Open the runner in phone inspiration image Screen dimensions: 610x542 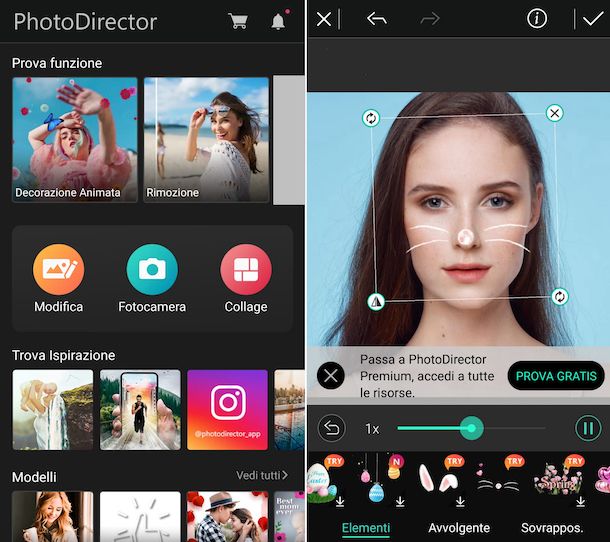(140, 410)
